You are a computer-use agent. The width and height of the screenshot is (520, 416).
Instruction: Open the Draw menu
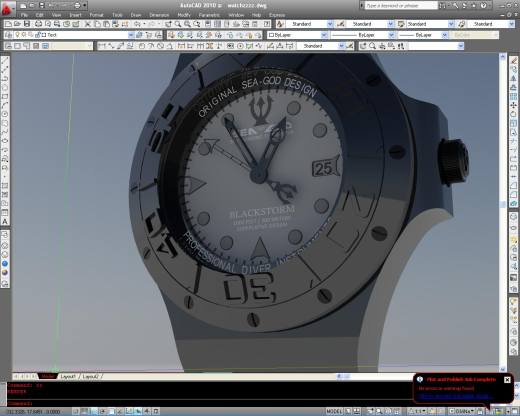(x=136, y=15)
